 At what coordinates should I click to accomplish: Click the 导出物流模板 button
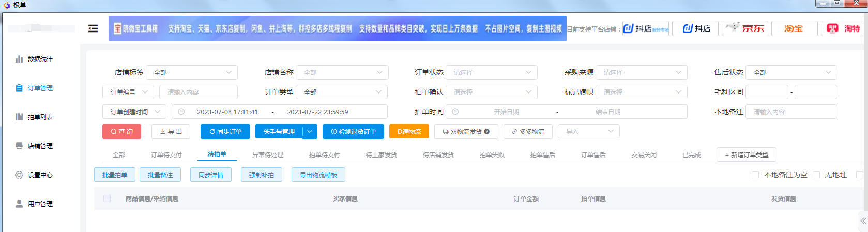point(318,175)
